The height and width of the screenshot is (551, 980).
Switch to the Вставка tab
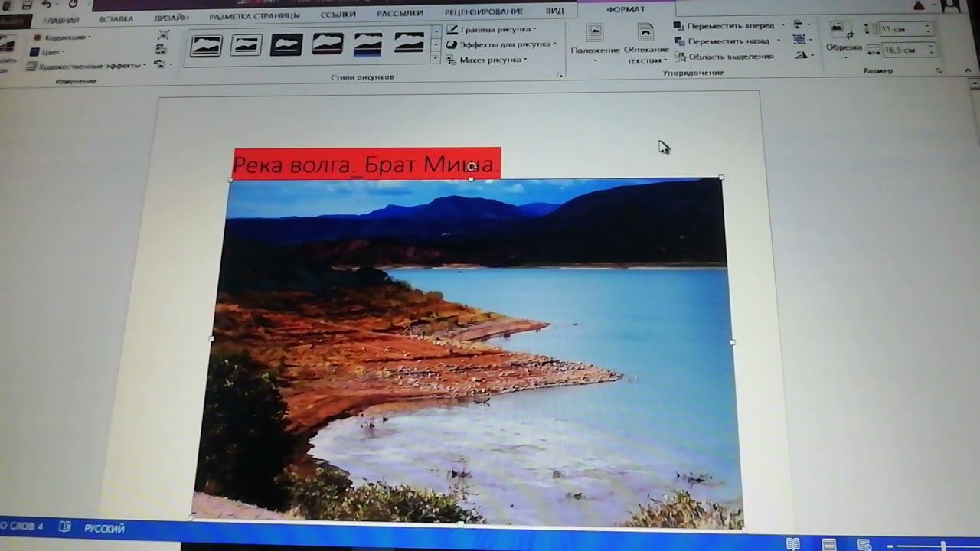point(116,18)
